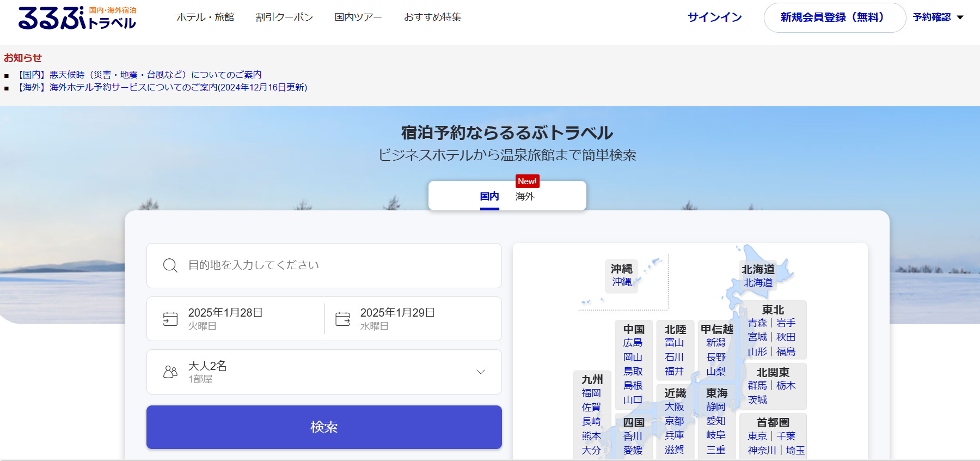Choose 福井 in the 北陸 region

(x=674, y=372)
